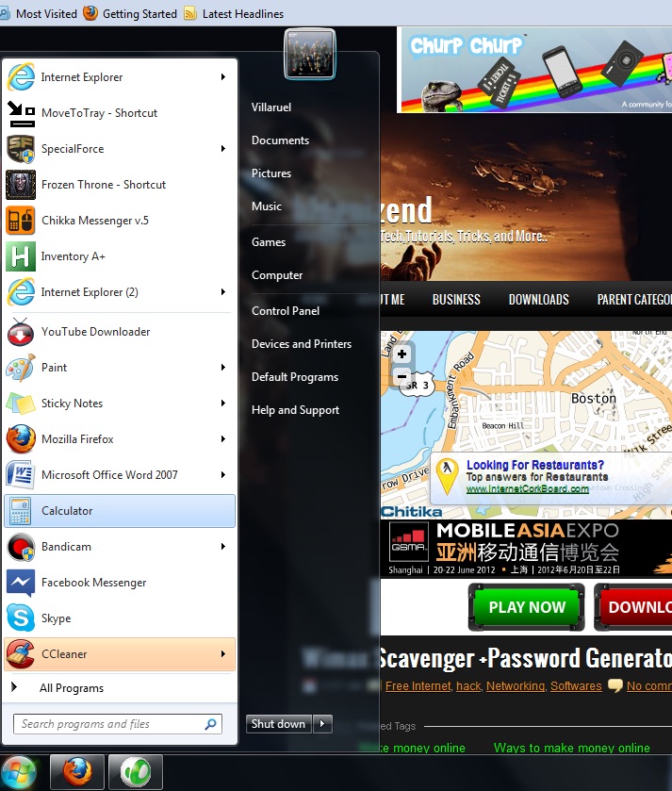Open the Shut down options arrow
This screenshot has height=791, width=672.
[x=322, y=724]
